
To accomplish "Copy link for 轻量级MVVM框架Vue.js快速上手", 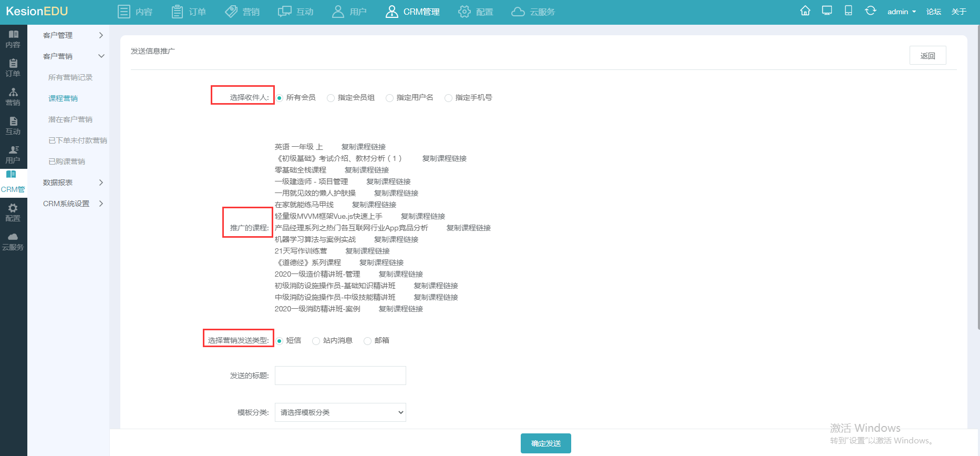I will (423, 216).
